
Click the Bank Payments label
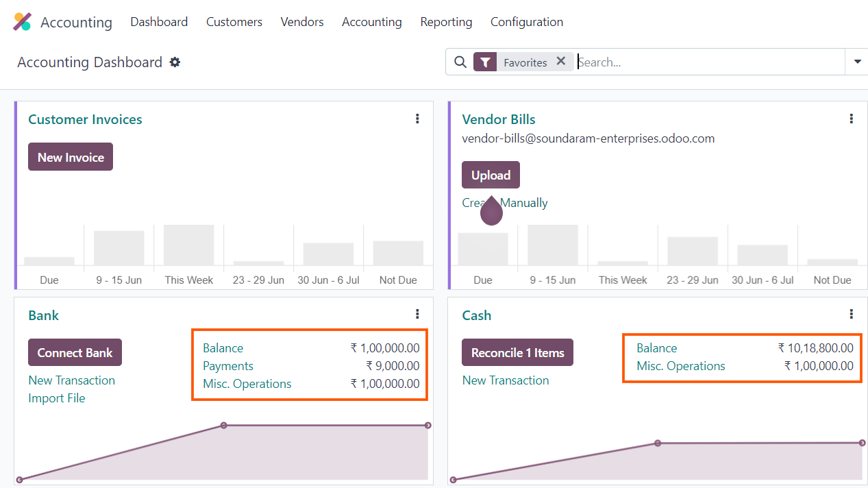228,366
